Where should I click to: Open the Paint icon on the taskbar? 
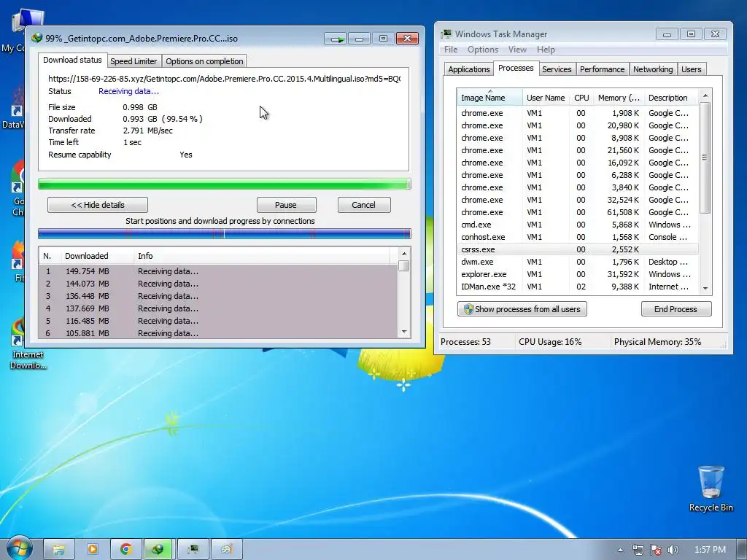coord(226,550)
